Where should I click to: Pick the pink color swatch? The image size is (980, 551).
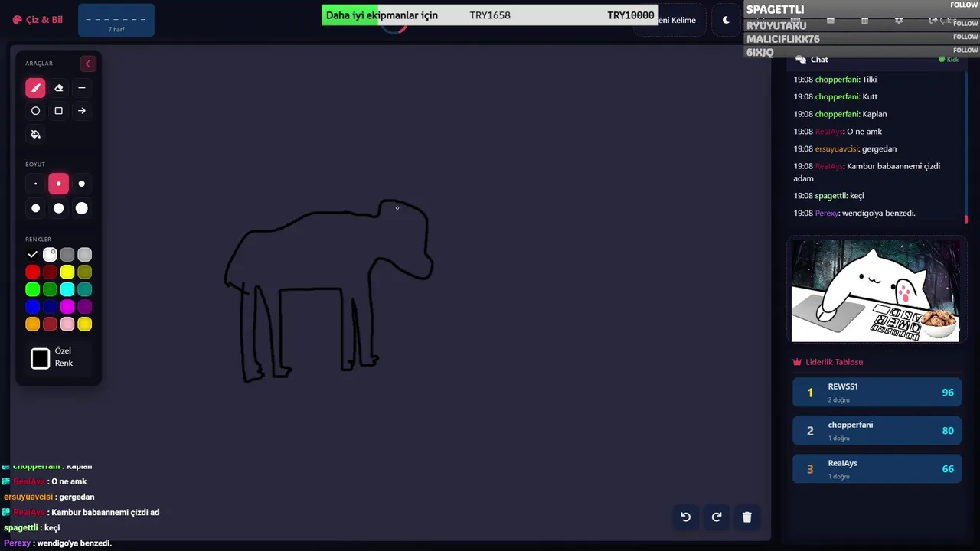pyautogui.click(x=67, y=324)
